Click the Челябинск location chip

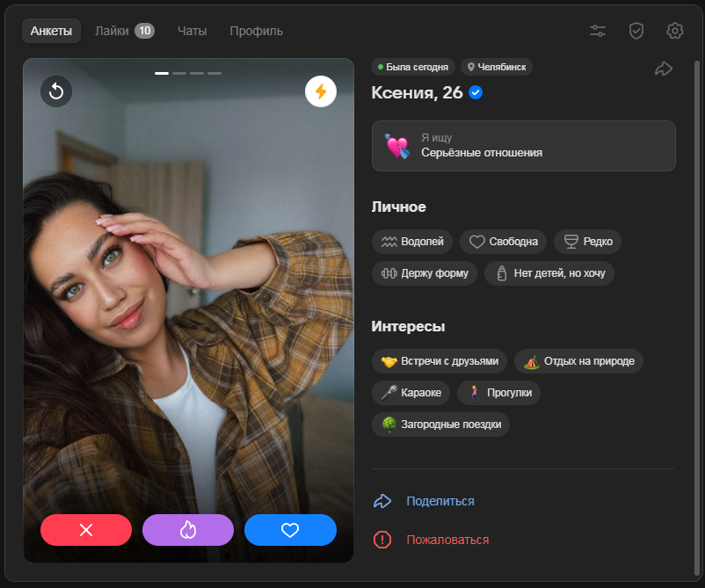point(497,67)
